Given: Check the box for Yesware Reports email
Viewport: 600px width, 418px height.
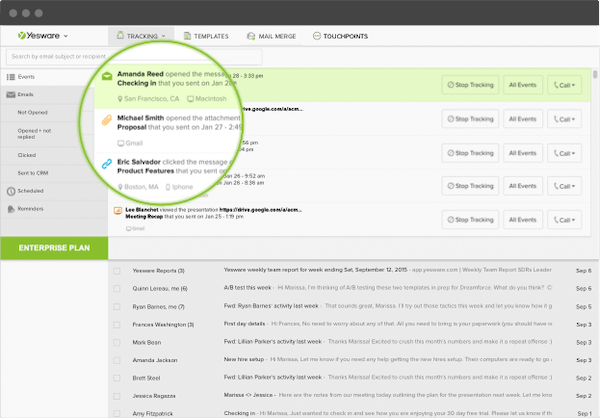Looking at the screenshot, I should [117, 270].
